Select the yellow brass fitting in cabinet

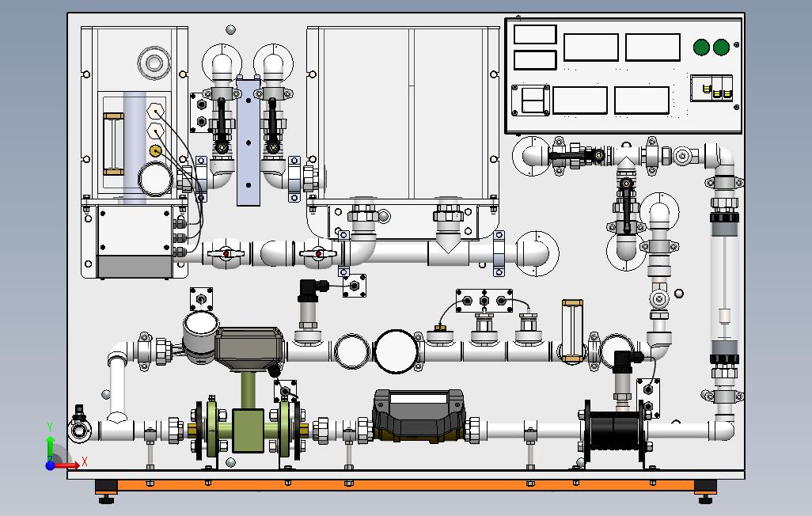point(155,151)
